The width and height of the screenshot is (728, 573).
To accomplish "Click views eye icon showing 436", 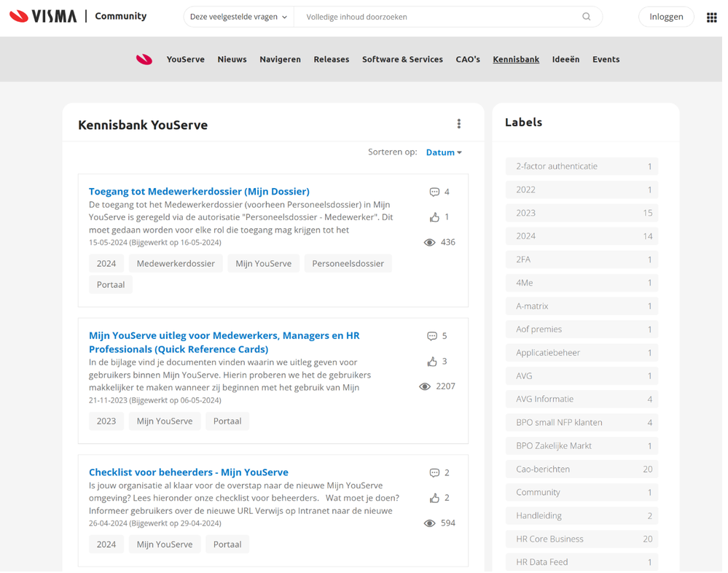I will 429,242.
